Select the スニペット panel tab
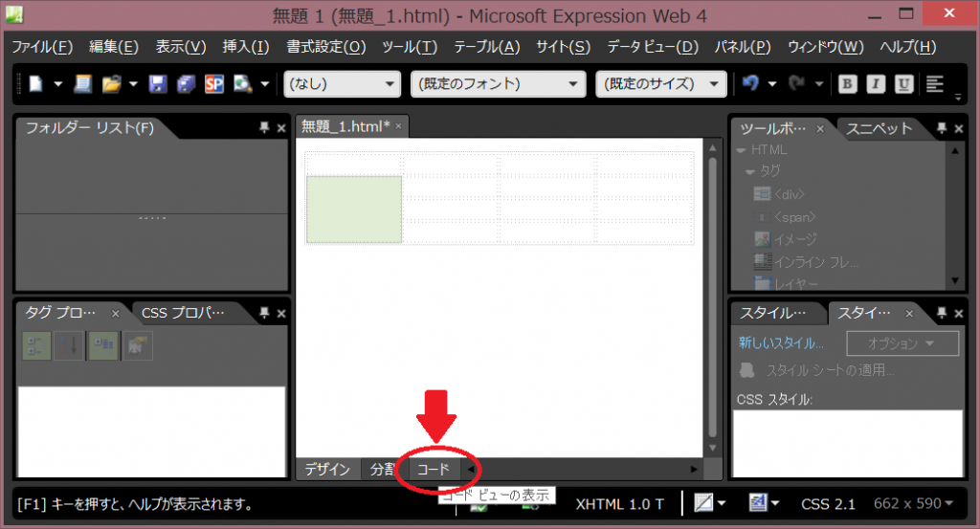This screenshot has width=980, height=529. coord(879,128)
